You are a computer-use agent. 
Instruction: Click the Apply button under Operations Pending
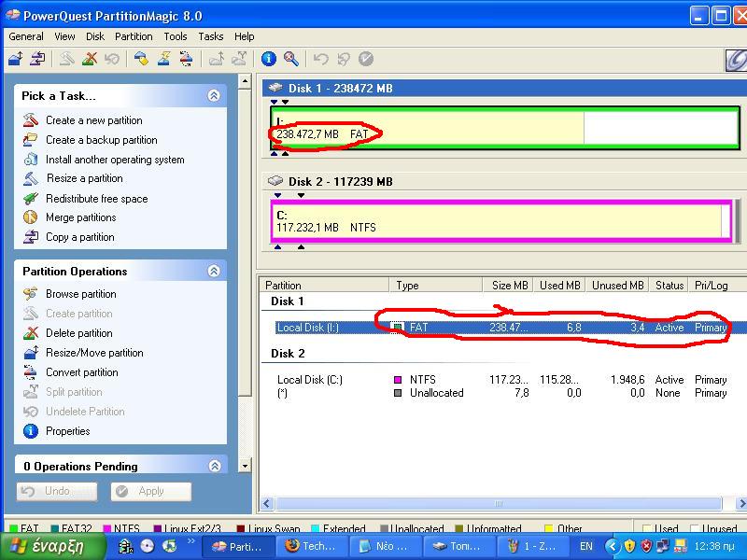click(151, 492)
